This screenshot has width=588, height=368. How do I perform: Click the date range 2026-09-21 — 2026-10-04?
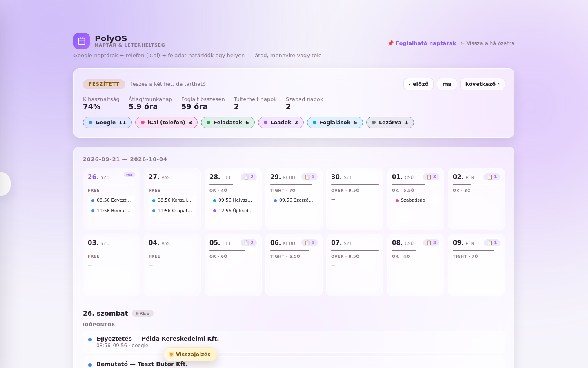[125, 159]
